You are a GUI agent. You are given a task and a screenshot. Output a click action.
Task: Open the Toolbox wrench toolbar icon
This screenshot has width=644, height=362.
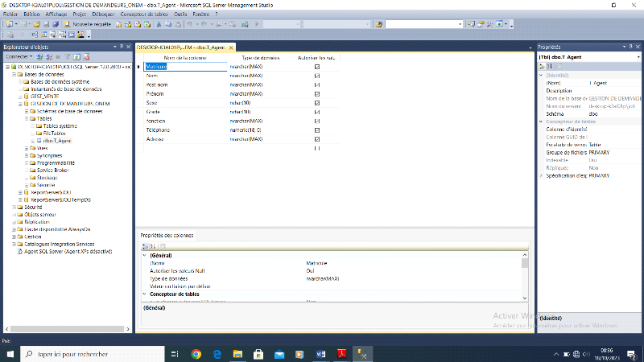[x=490, y=24]
